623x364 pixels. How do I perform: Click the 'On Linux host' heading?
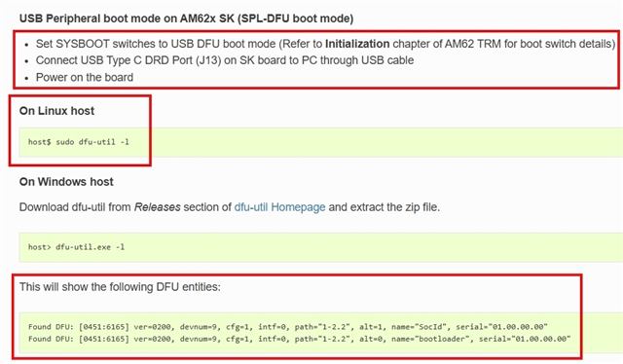click(56, 111)
